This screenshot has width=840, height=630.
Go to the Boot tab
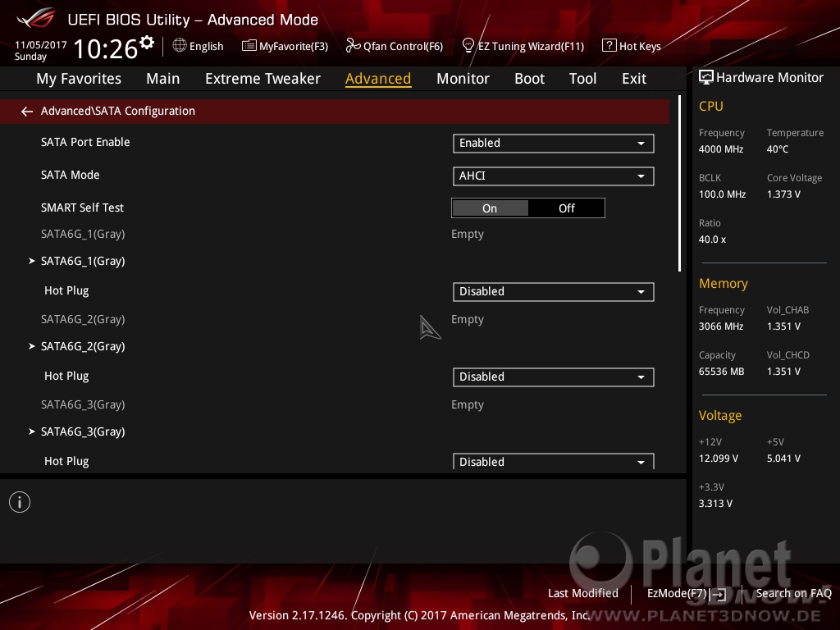click(529, 79)
